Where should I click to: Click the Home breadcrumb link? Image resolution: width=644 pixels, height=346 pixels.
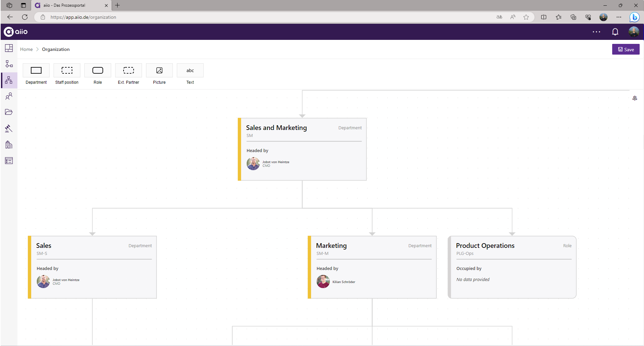(26, 49)
